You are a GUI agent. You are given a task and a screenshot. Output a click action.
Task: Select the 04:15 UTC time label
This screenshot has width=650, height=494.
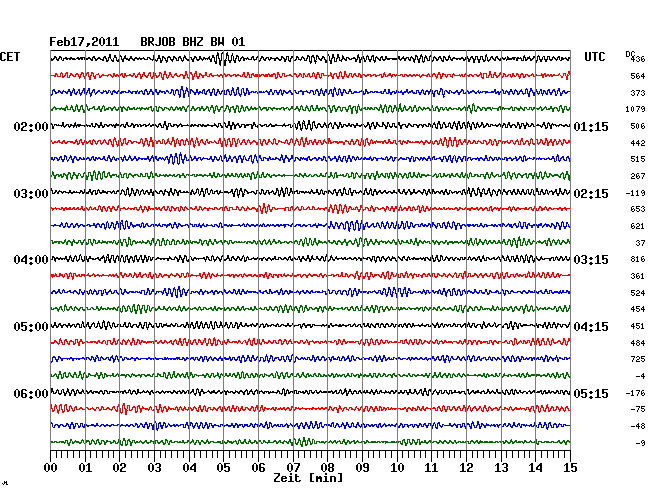(x=591, y=327)
